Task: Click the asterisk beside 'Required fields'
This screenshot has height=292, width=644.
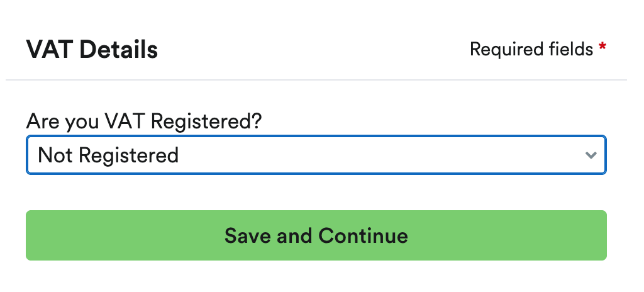Action: [602, 48]
